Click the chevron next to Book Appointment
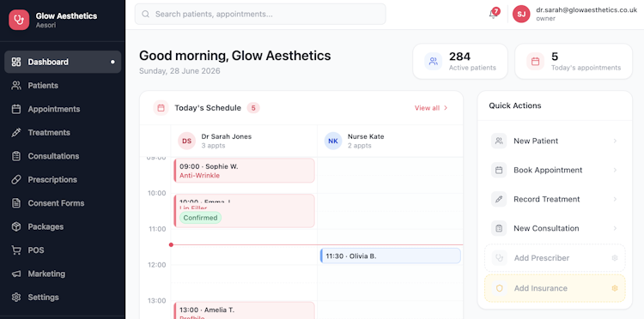The width and height of the screenshot is (644, 319). click(x=615, y=170)
